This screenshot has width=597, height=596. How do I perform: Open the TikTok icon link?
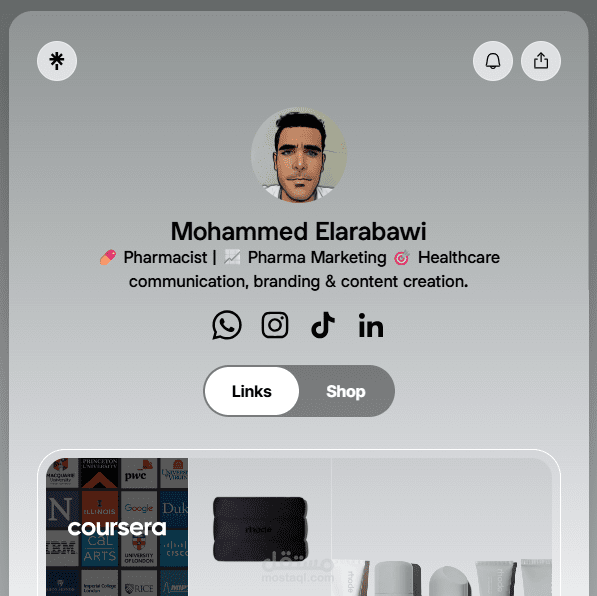point(323,325)
